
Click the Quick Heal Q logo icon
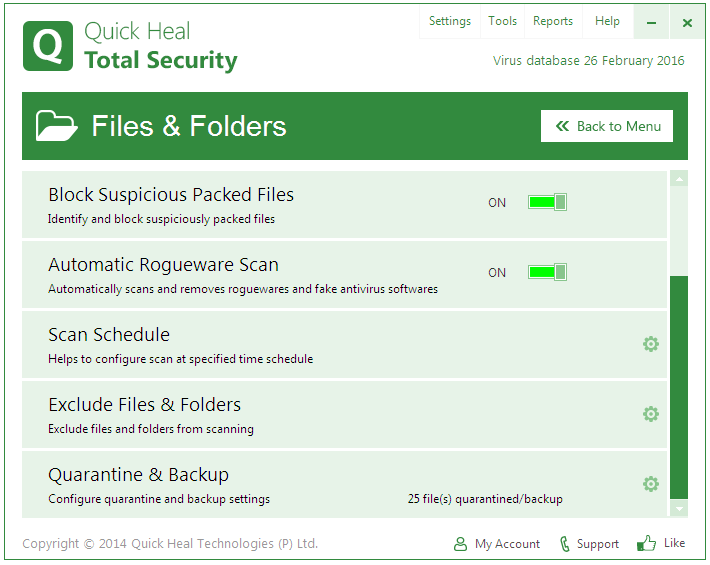[x=48, y=46]
